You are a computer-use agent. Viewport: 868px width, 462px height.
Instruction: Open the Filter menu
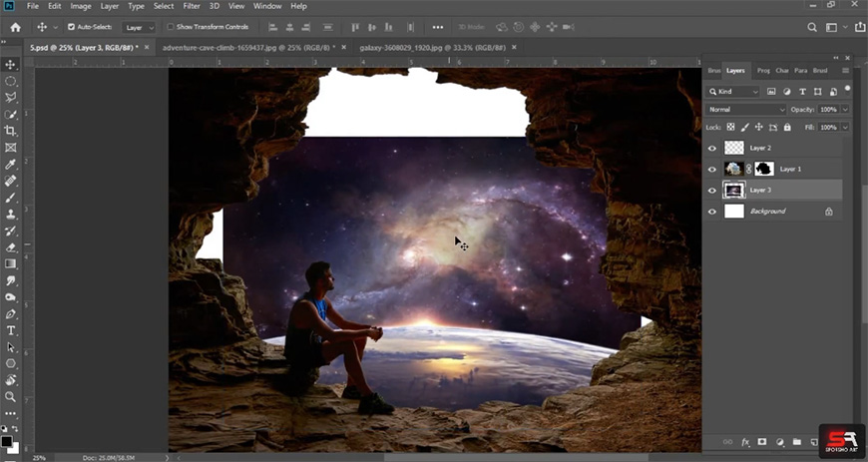192,6
